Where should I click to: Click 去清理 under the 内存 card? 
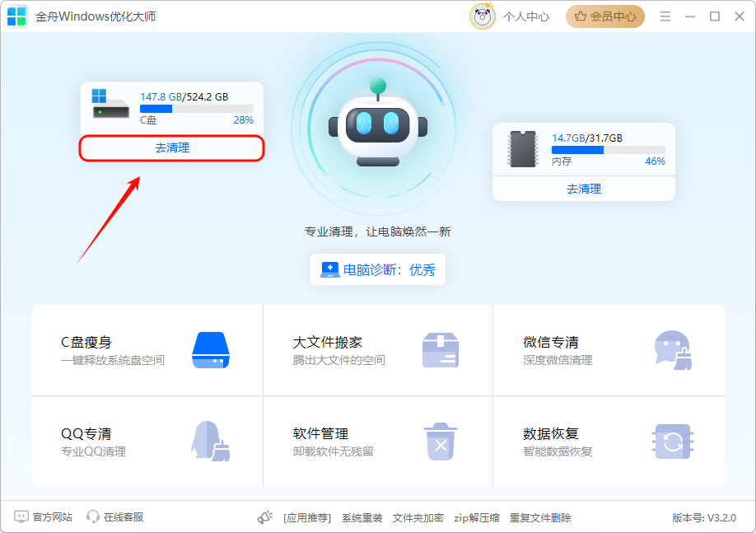583,189
